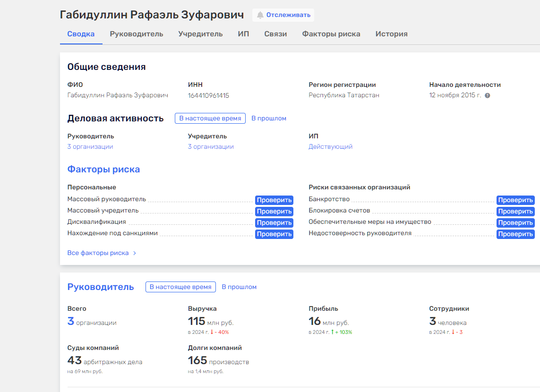
Task: Open the Связи tab
Action: click(275, 34)
